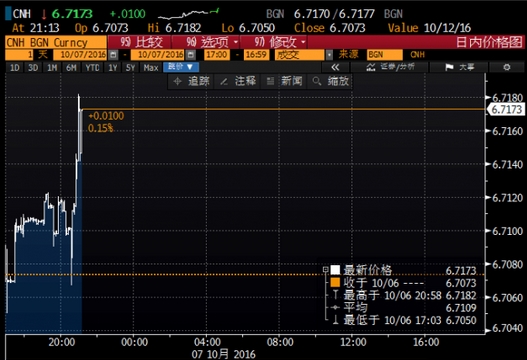This screenshot has width=527, height=360.
Task: Click the 16:59 end time field
Action: (x=256, y=54)
